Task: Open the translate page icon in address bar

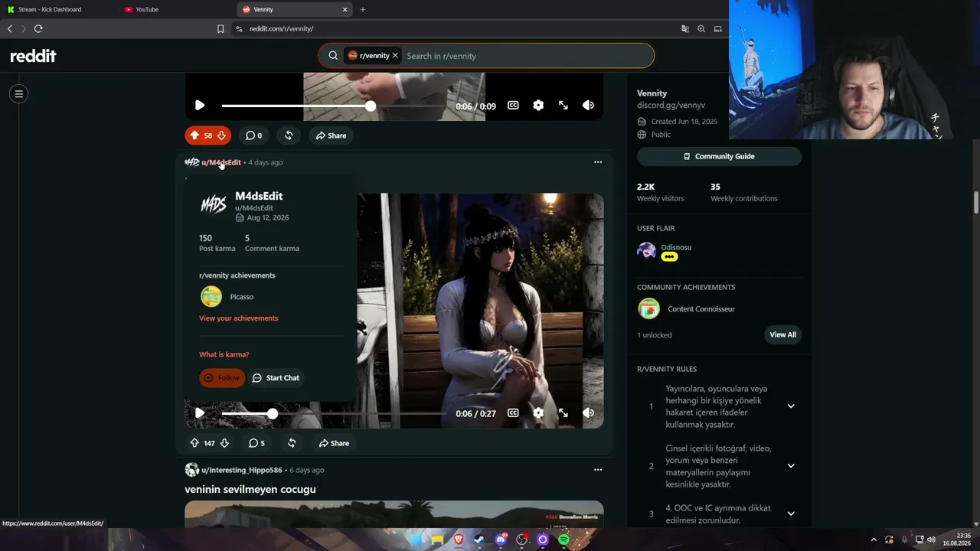Action: tap(684, 28)
